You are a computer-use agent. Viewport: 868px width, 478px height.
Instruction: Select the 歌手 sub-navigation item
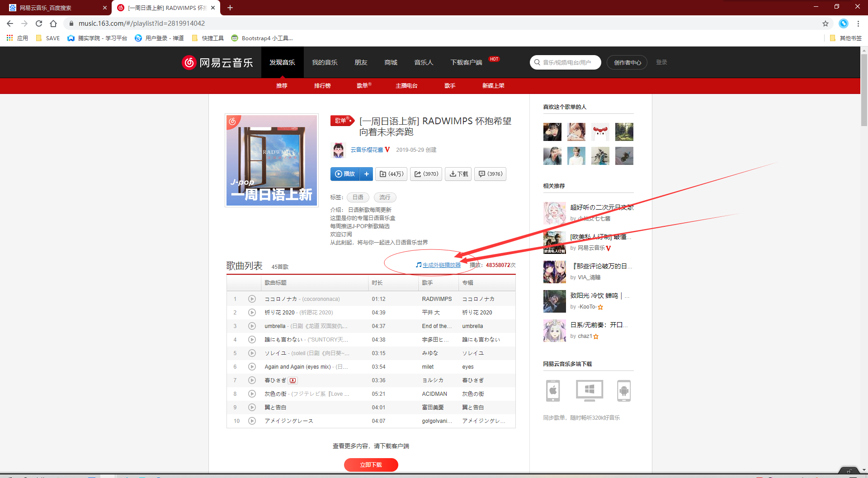tap(450, 86)
